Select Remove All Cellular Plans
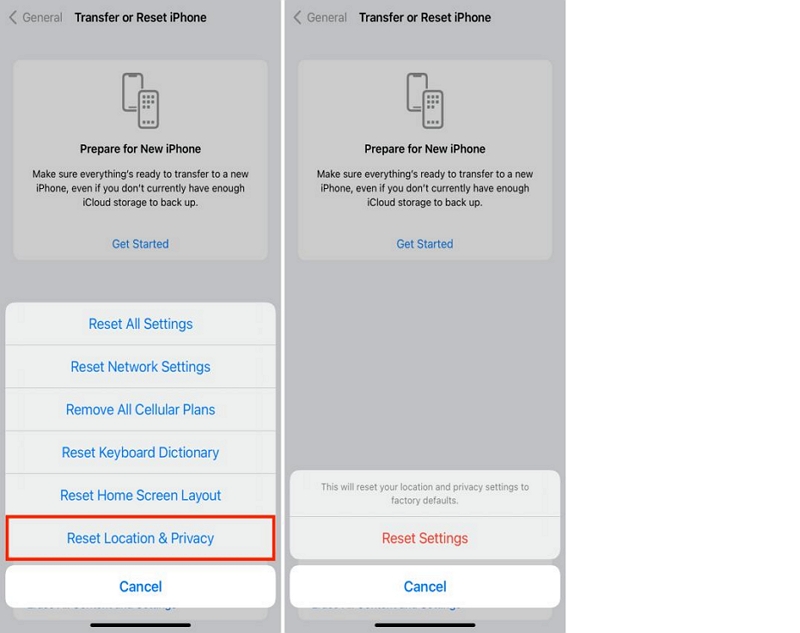The image size is (800, 633). pyautogui.click(x=140, y=410)
